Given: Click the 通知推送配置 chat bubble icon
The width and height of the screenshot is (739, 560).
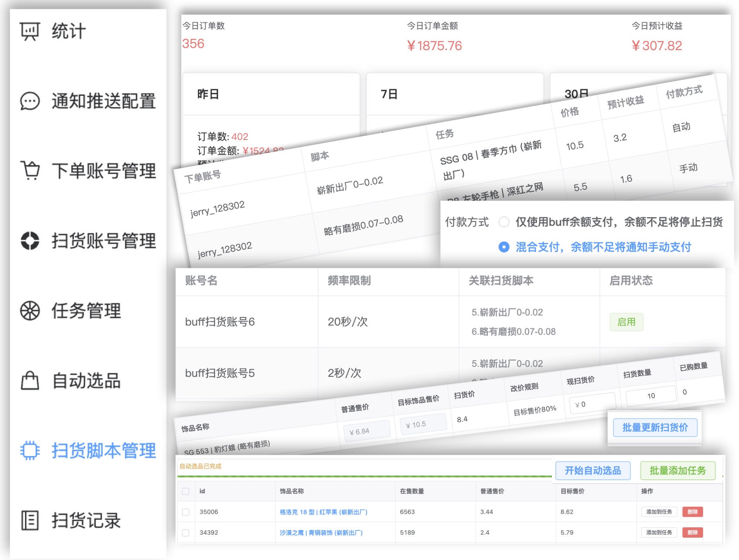Looking at the screenshot, I should pos(30,101).
